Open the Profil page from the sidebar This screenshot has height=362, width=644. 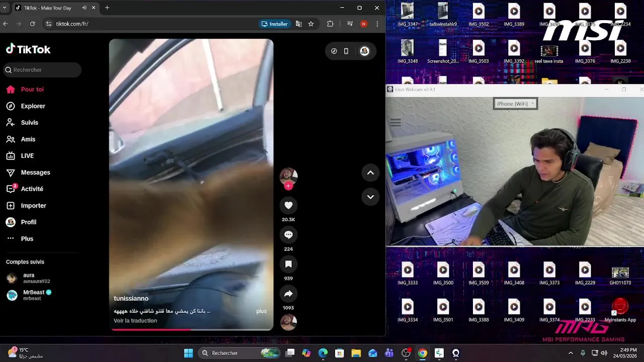pyautogui.click(x=22, y=222)
